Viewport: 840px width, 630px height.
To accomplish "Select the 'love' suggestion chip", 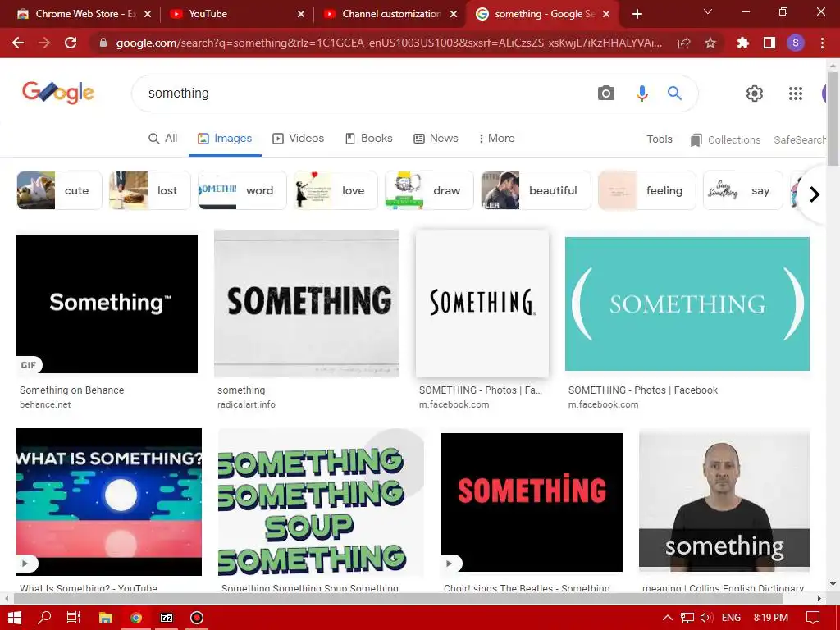I will 336,190.
